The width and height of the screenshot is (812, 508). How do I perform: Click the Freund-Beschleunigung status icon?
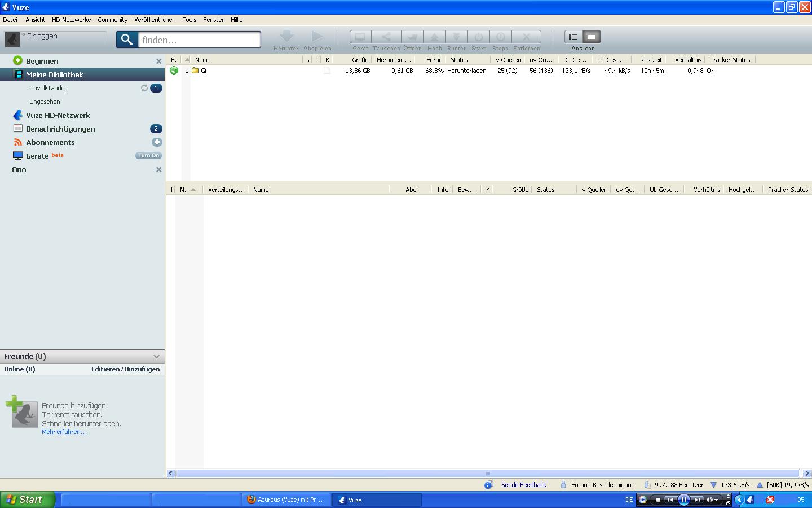pos(563,485)
